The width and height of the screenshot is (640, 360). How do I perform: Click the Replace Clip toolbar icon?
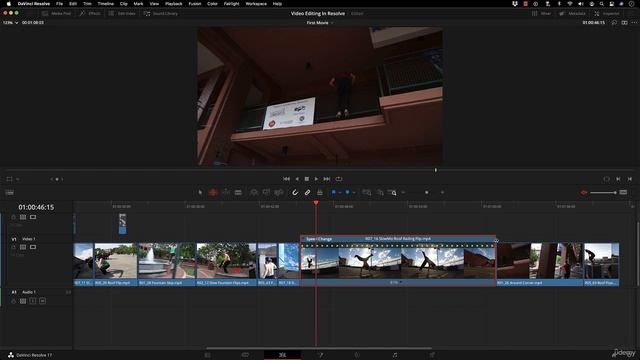(x=279, y=192)
